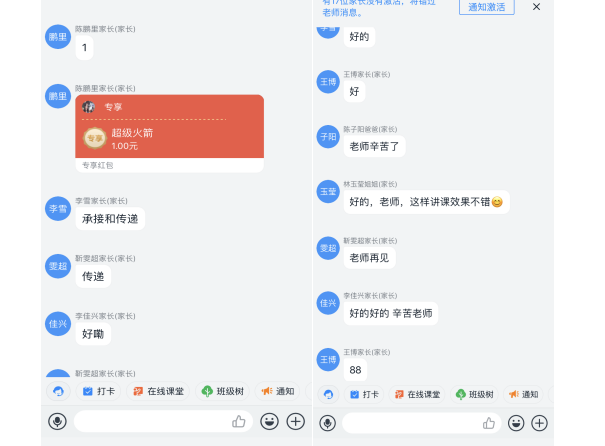Tap 鹏里 avatar beside the red packet
Screen dimensions: 605x446
click(58, 96)
